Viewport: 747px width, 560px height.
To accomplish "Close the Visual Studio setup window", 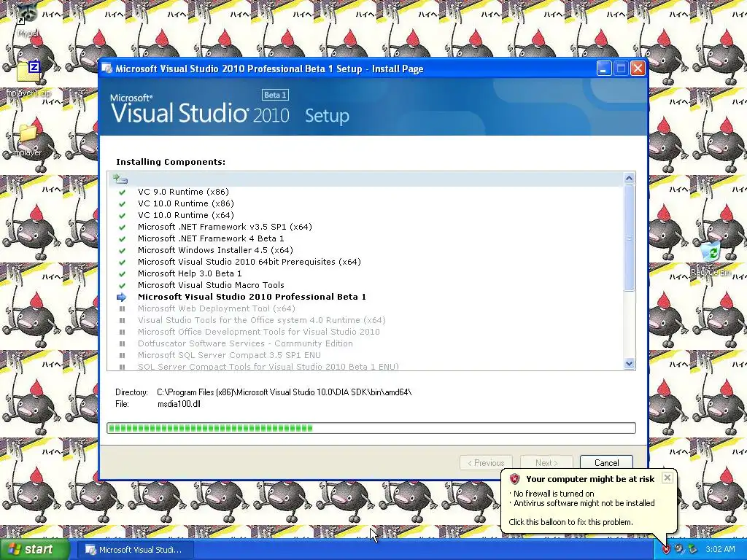I will 638,69.
